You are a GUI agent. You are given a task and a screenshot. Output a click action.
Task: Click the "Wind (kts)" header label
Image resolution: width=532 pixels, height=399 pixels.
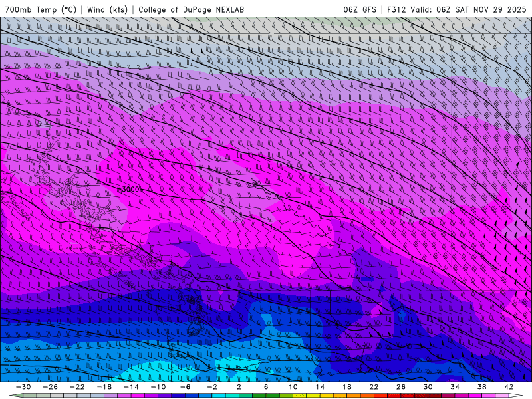click(x=107, y=9)
